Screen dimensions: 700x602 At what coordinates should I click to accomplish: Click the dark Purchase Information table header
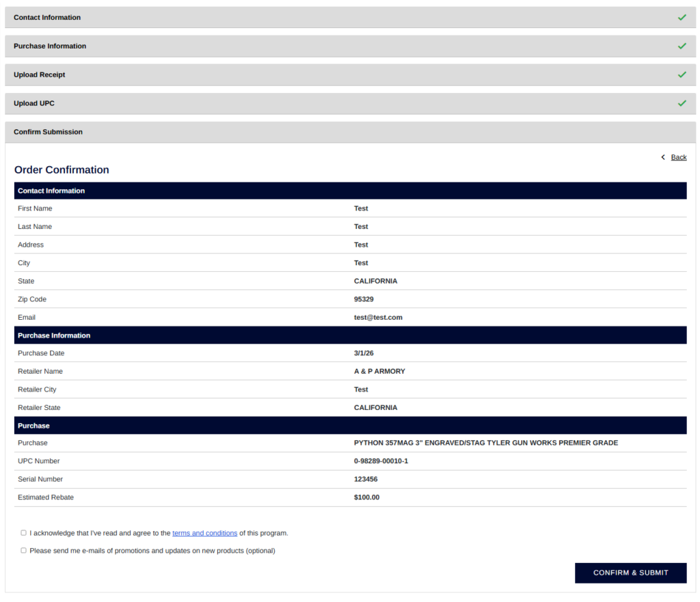click(x=350, y=335)
